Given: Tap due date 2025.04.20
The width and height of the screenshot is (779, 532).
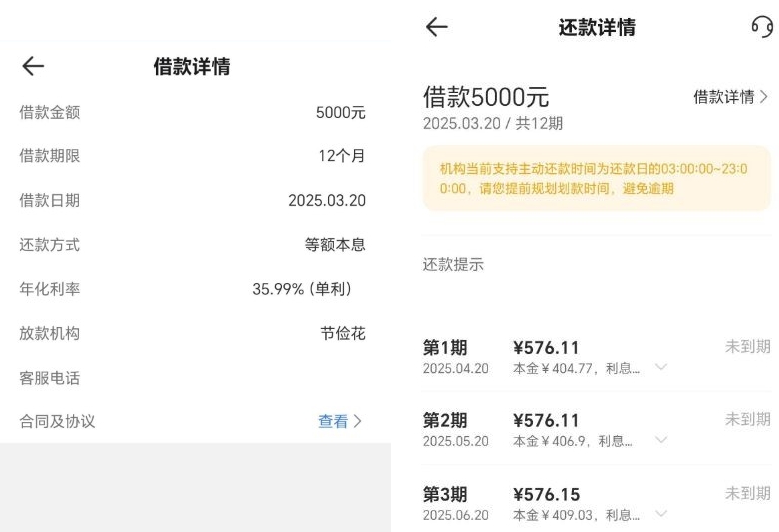Looking at the screenshot, I should (x=455, y=368).
